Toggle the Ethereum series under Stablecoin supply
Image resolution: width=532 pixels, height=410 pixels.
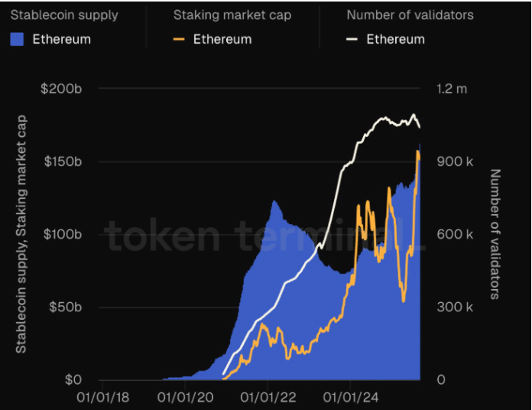click(x=61, y=39)
